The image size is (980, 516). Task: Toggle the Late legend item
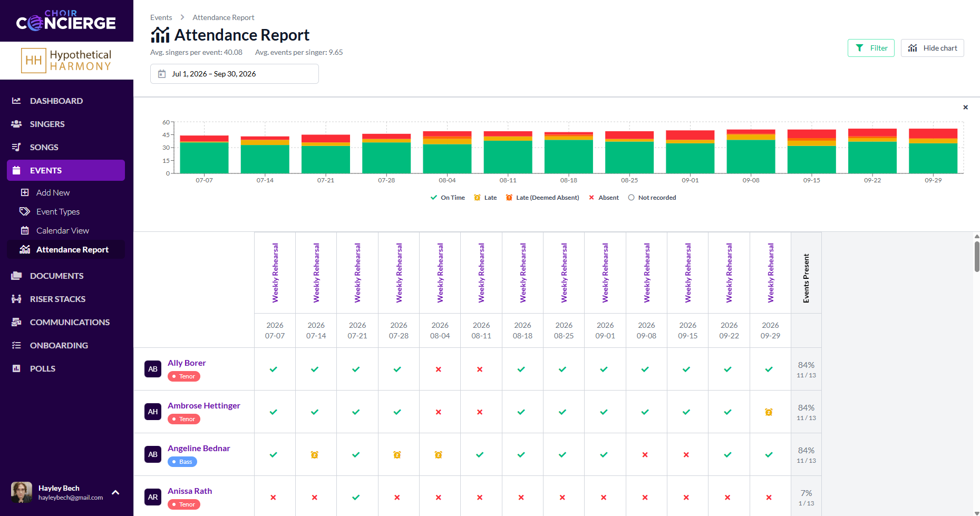[x=485, y=198]
